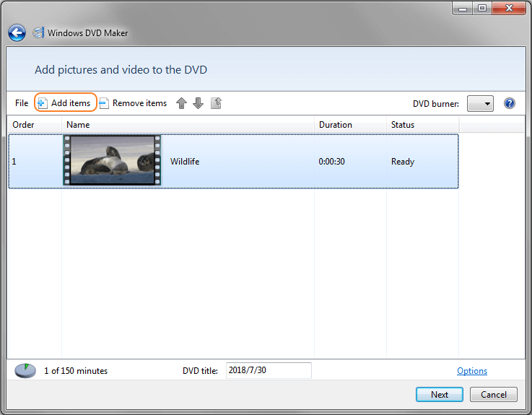This screenshot has width=532, height=415.
Task: Cancel the DVD creation wizard
Action: tap(494, 395)
